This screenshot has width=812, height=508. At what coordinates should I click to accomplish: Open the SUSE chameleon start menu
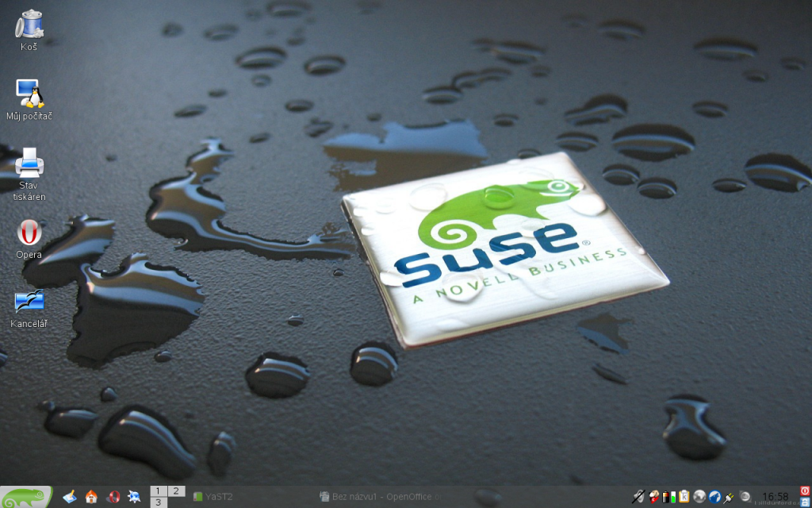coord(26,497)
